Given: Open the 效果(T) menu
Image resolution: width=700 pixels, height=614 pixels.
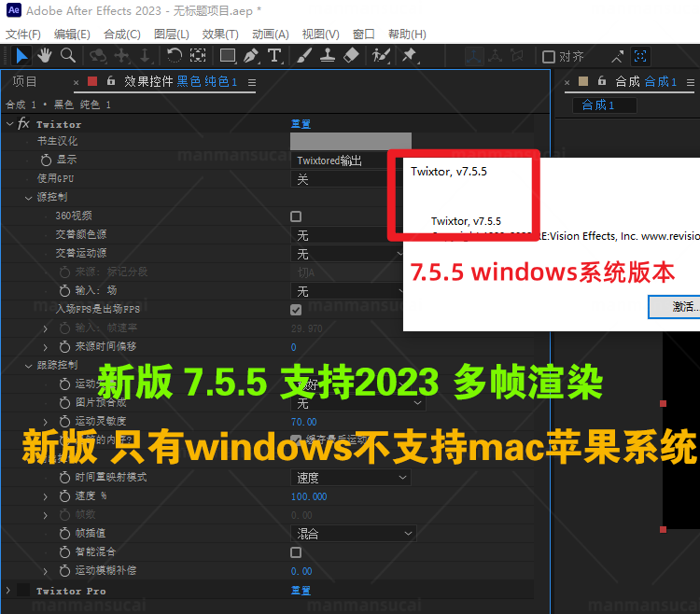Looking at the screenshot, I should point(220,34).
